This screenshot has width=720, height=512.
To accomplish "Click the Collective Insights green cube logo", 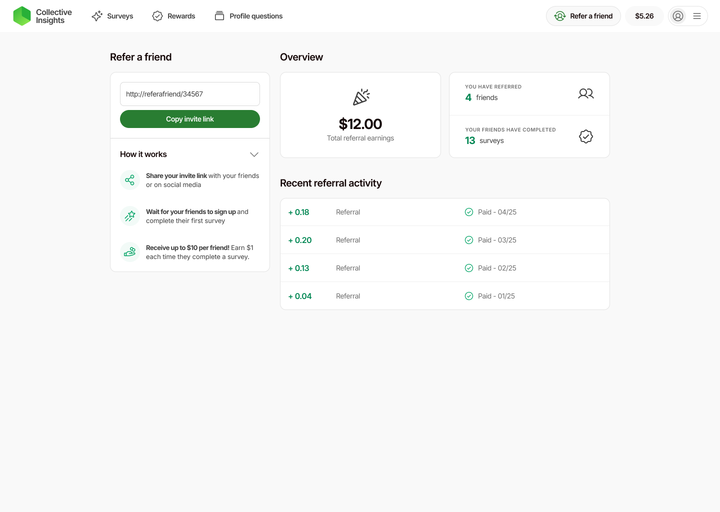I will coord(22,16).
